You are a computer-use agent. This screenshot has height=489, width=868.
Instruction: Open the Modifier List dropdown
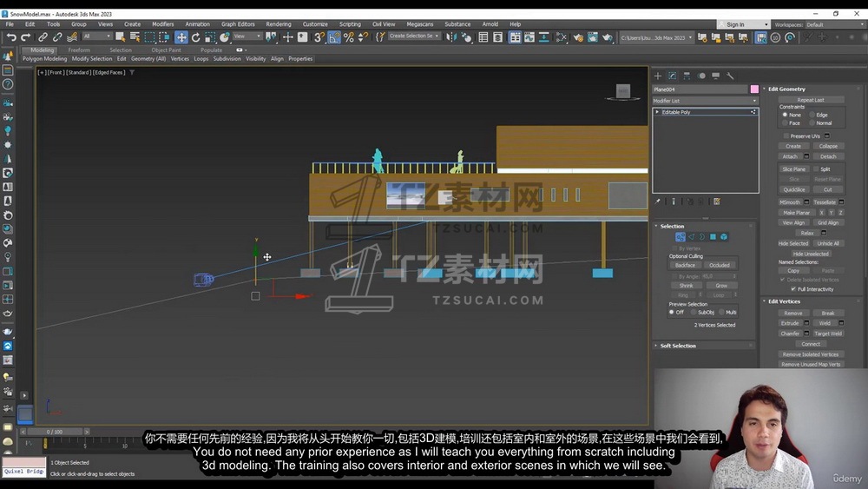point(705,101)
